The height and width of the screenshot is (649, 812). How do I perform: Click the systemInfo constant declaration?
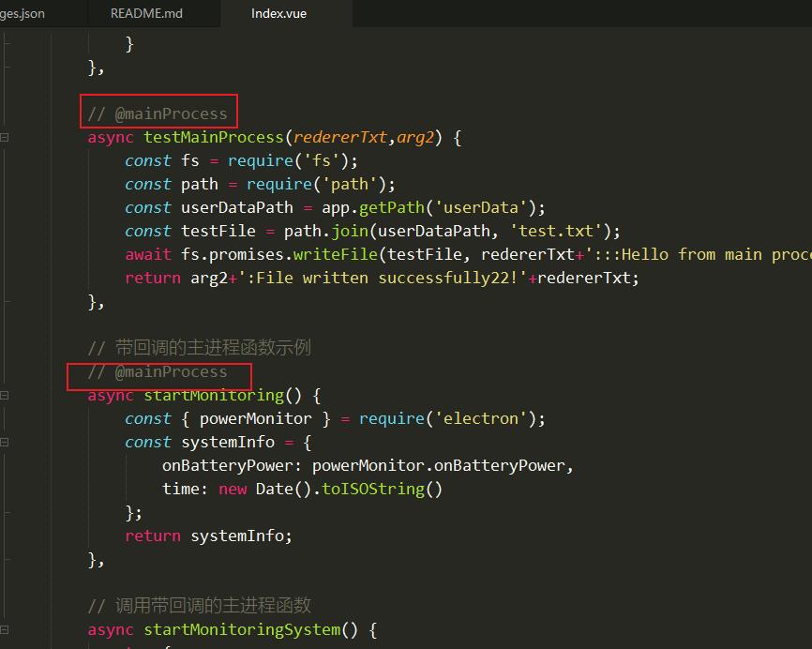tap(227, 443)
